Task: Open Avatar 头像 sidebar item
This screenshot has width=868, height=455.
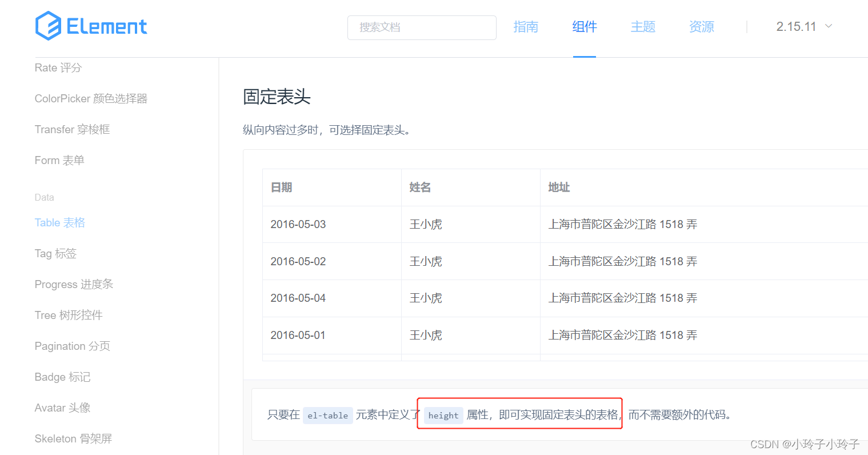Action: 62,408
